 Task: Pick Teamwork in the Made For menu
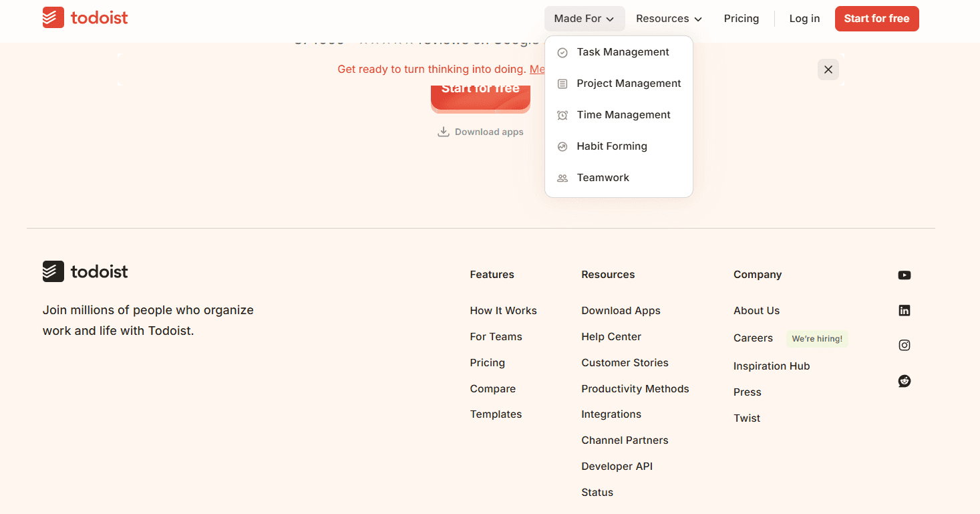[x=619, y=178]
